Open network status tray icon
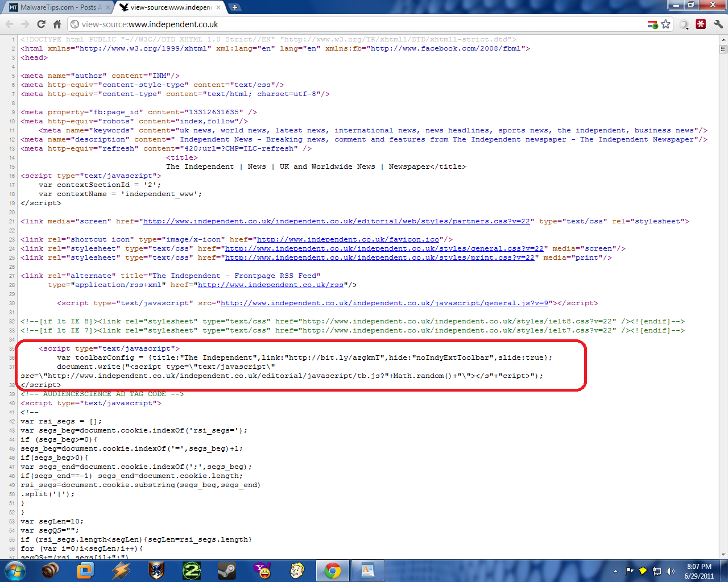This screenshot has height=582, width=728. coord(657,571)
